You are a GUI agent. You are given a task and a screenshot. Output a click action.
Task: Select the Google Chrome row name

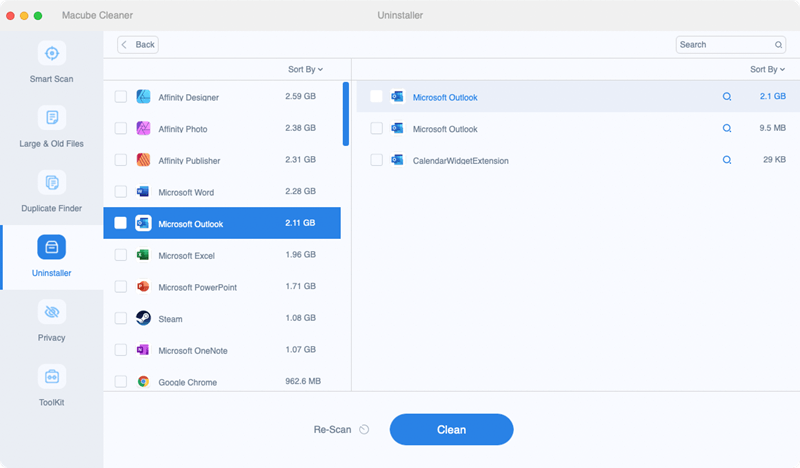(x=188, y=382)
